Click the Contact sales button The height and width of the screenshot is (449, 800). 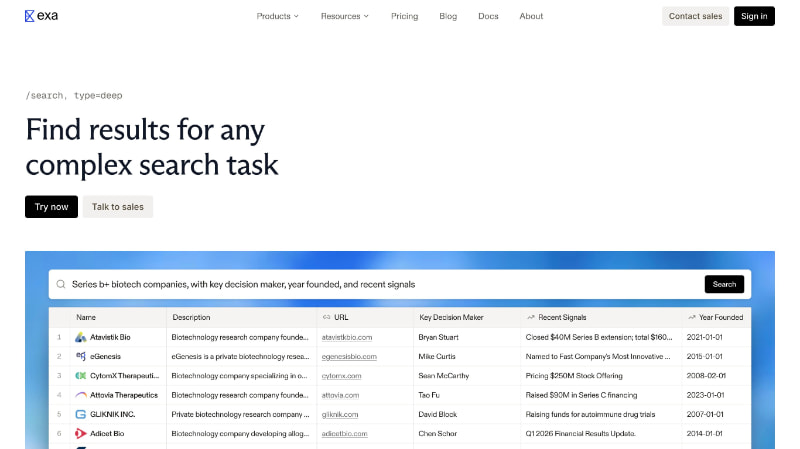695,16
